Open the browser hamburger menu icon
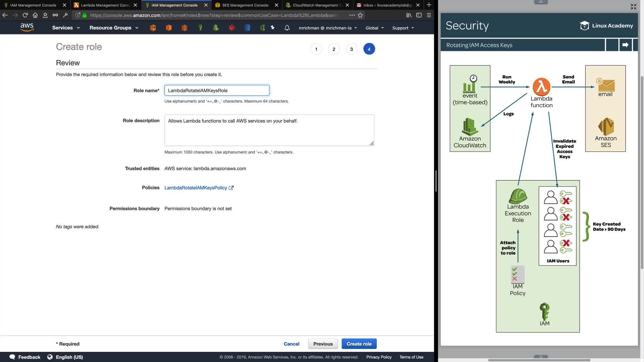This screenshot has height=362, width=644. [x=429, y=15]
